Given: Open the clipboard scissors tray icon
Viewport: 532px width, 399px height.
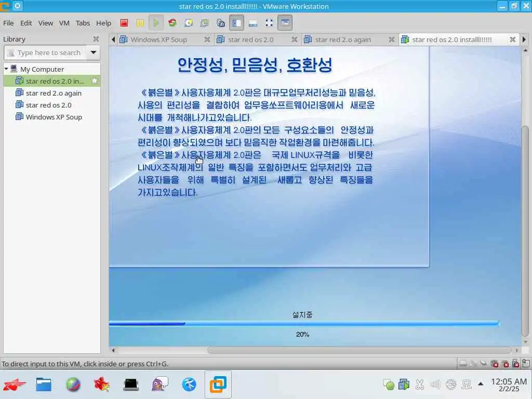Looking at the screenshot, I should click(x=420, y=384).
